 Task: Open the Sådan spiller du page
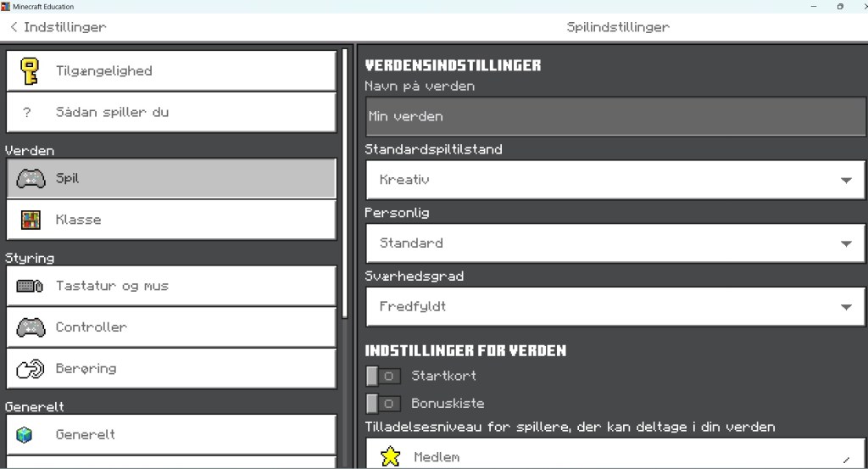click(x=171, y=113)
